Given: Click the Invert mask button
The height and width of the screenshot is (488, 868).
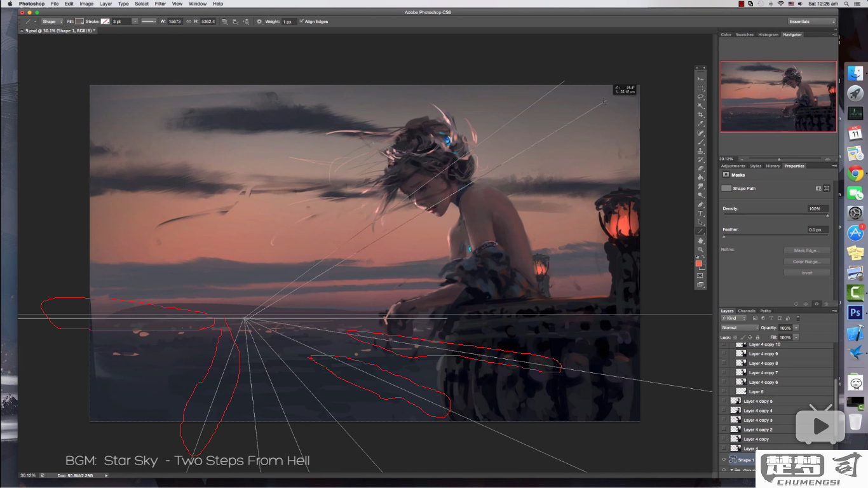Looking at the screenshot, I should coord(807,273).
